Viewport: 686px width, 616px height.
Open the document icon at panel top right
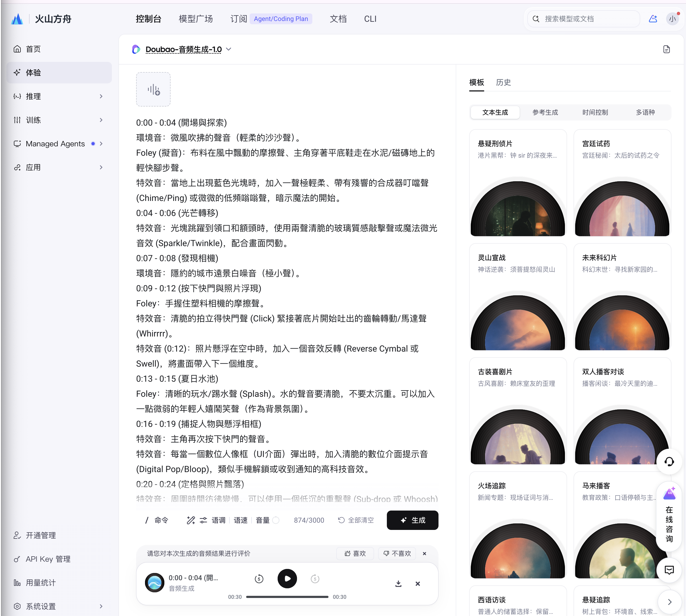point(666,49)
